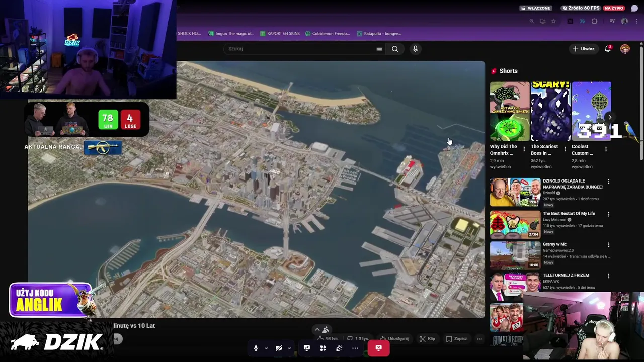Viewport: 644px width, 362px height.
Task: Open the chat bubble icon at top right
Action: point(634,8)
